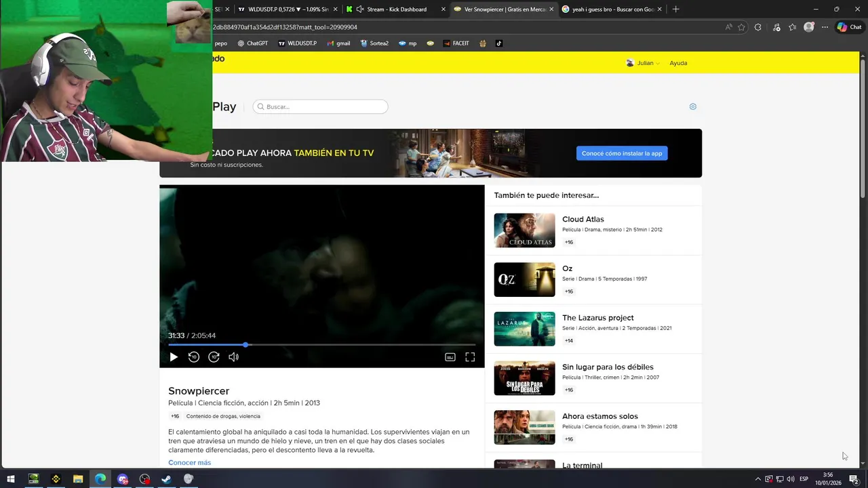Viewport: 868px width, 488px height.
Task: Click Conocé cómo instalar la app button
Action: point(622,153)
